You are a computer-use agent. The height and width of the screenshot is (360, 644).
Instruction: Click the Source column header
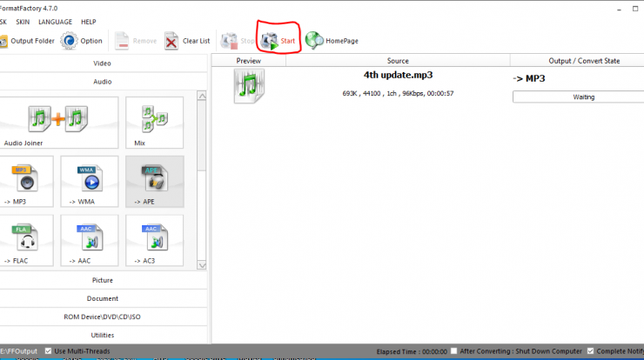click(x=398, y=61)
